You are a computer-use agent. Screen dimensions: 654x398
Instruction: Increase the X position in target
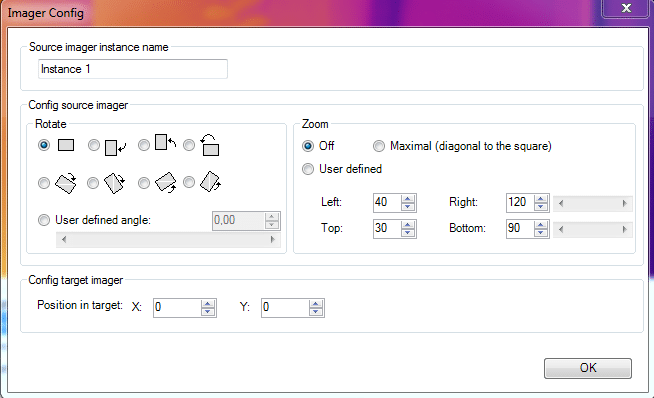208,304
